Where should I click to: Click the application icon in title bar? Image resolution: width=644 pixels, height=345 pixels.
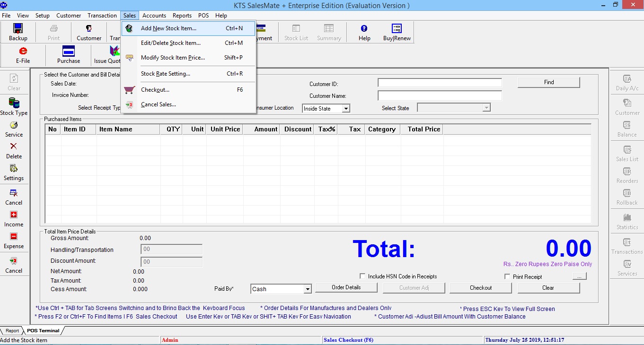coord(4,5)
